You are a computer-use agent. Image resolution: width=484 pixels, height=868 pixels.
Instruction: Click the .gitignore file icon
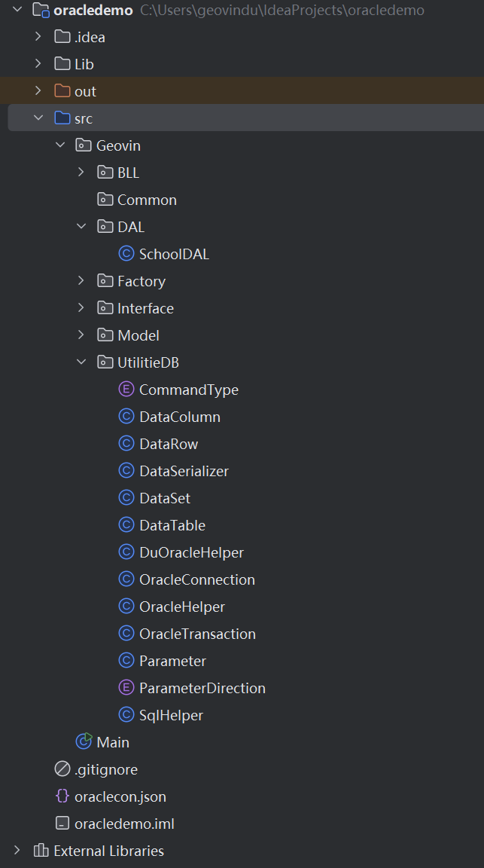pyautogui.click(x=62, y=769)
